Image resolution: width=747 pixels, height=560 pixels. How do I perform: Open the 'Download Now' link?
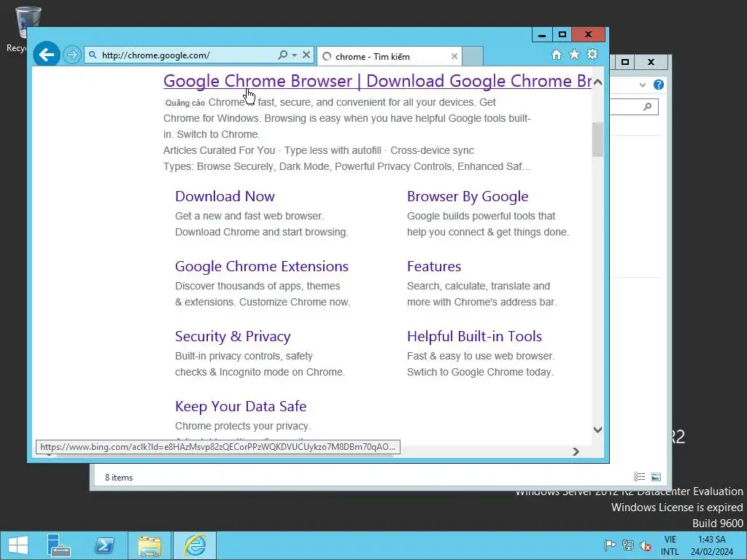point(225,196)
